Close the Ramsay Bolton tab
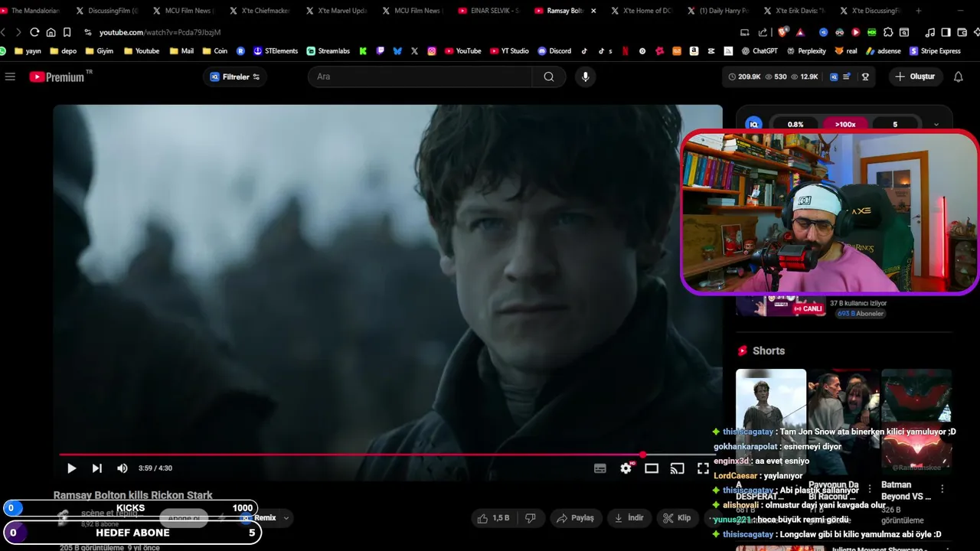This screenshot has height=551, width=980. tap(593, 11)
